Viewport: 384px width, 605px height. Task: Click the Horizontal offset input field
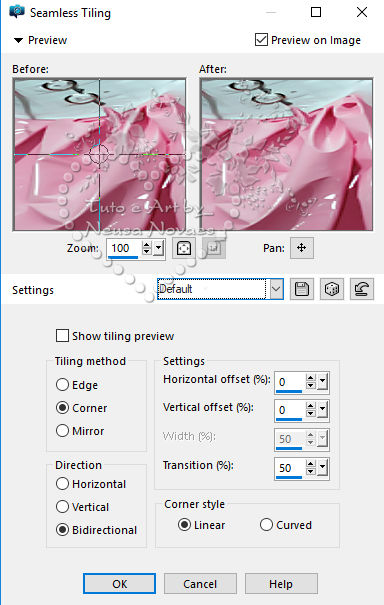(290, 382)
